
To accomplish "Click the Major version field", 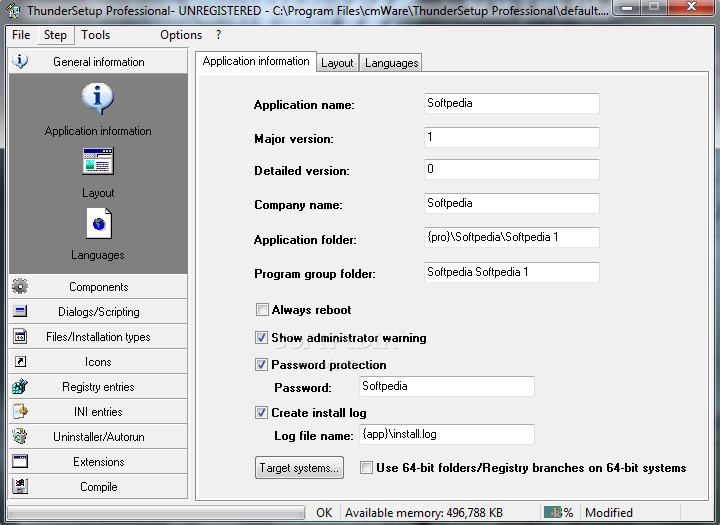I will click(x=512, y=137).
